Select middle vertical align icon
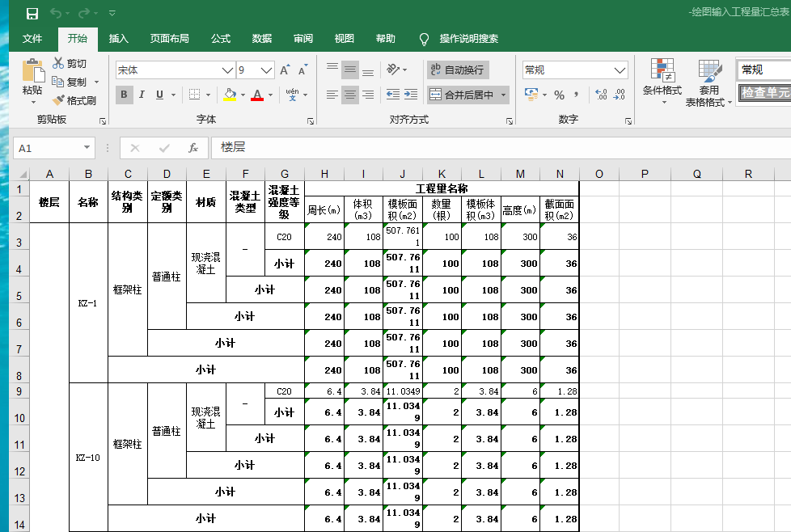Viewport: 791px width, 532px height. pyautogui.click(x=350, y=69)
